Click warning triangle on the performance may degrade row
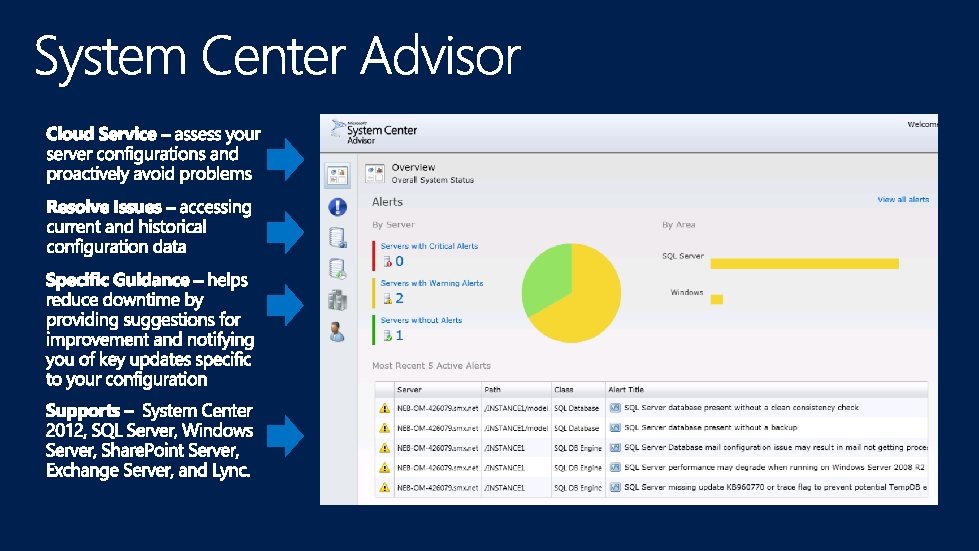979x551 pixels. coord(384,467)
